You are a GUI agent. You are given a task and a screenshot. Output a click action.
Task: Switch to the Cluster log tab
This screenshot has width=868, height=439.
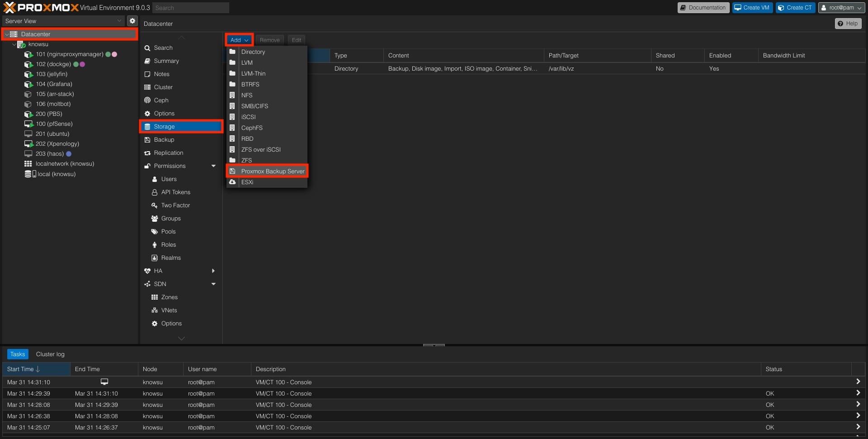click(50, 354)
